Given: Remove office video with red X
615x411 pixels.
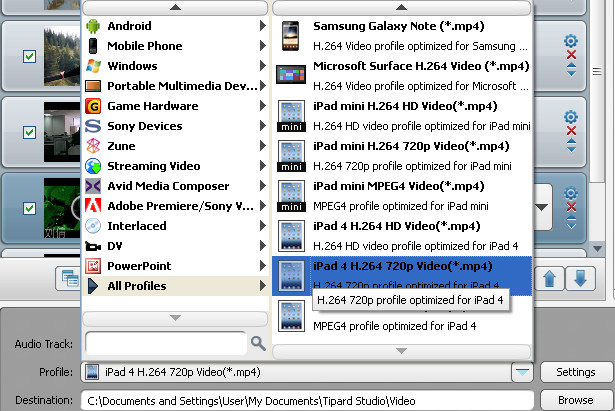Looking at the screenshot, I should 571,131.
